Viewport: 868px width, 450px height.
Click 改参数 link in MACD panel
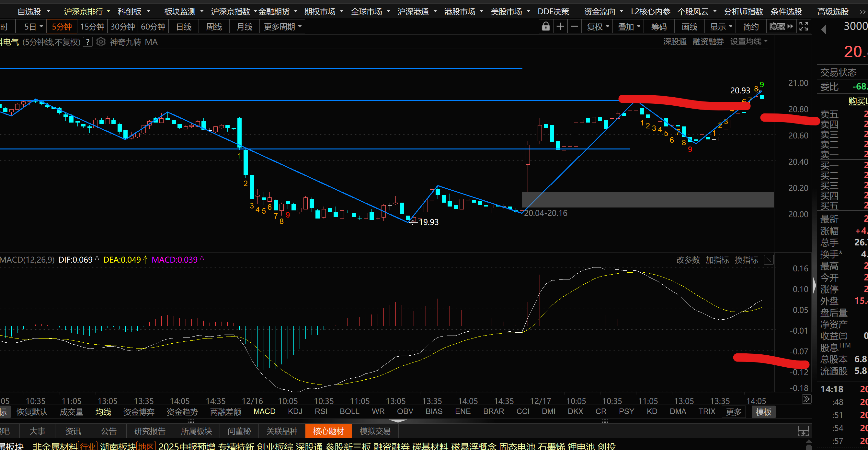click(x=688, y=260)
